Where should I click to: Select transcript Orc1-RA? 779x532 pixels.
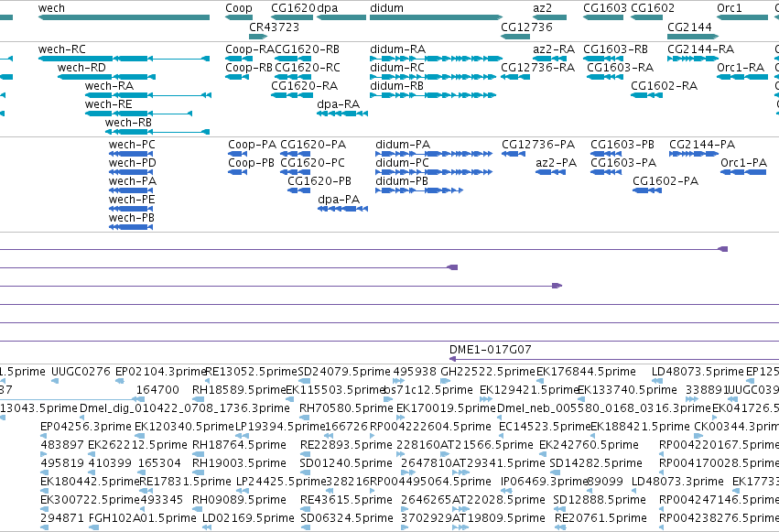coord(742,77)
